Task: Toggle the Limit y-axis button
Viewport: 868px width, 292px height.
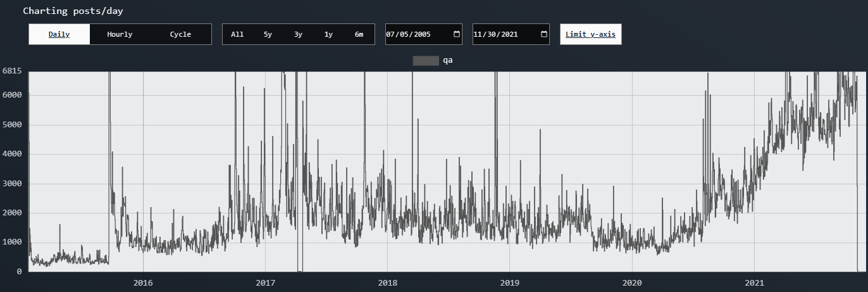Action: [590, 34]
